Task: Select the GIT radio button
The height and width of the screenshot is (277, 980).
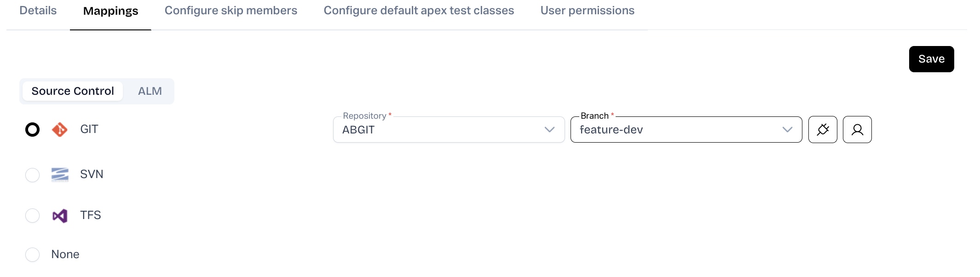Action: (x=32, y=130)
